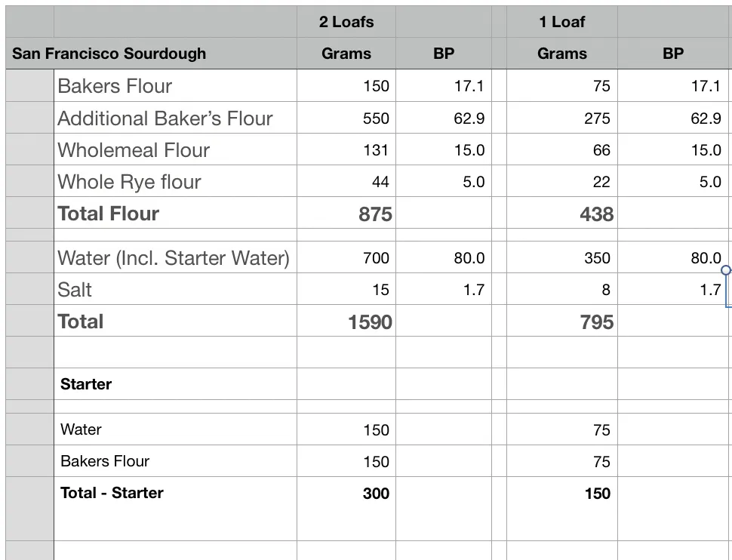Click the "Water (Incl. Starter Water)" label cell
The width and height of the screenshot is (732, 560).
click(x=174, y=258)
